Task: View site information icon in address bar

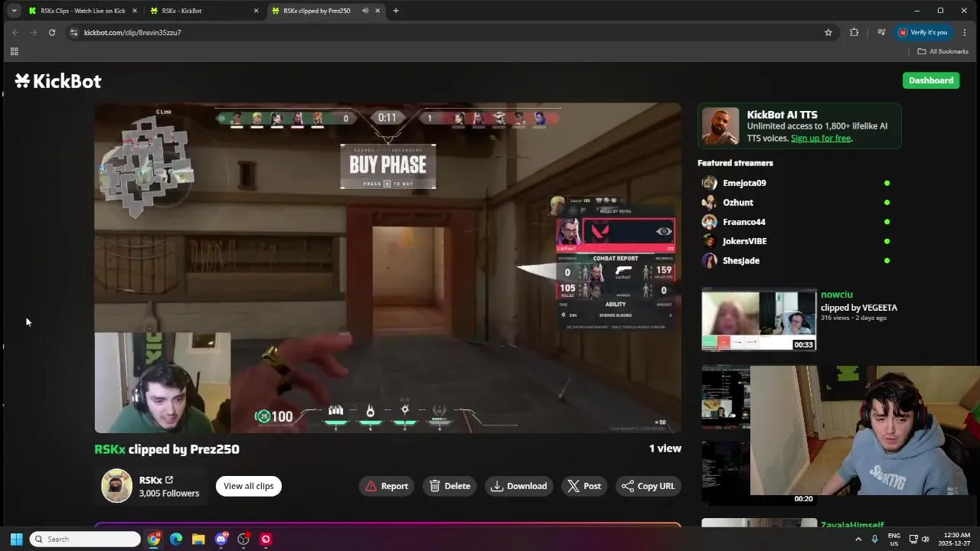Action: point(73,32)
